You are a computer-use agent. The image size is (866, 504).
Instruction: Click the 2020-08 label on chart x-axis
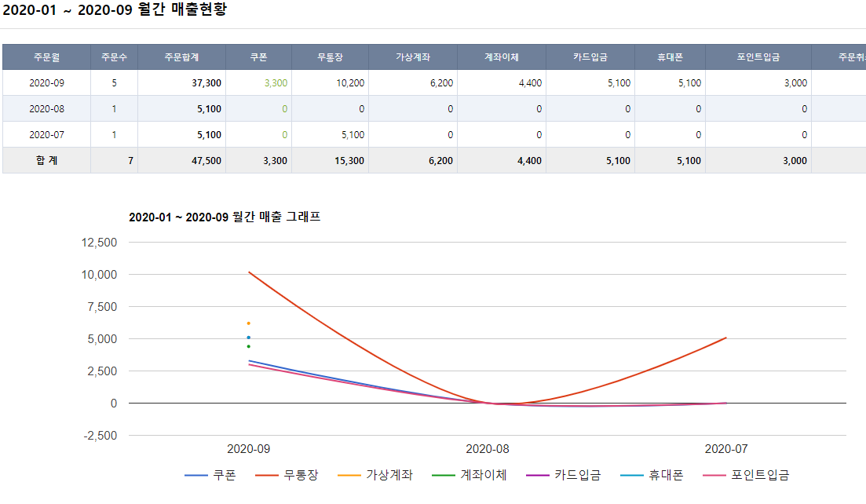click(x=488, y=449)
